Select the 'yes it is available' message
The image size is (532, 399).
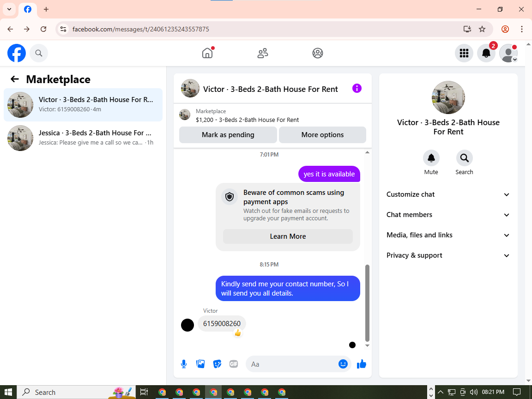coord(329,174)
